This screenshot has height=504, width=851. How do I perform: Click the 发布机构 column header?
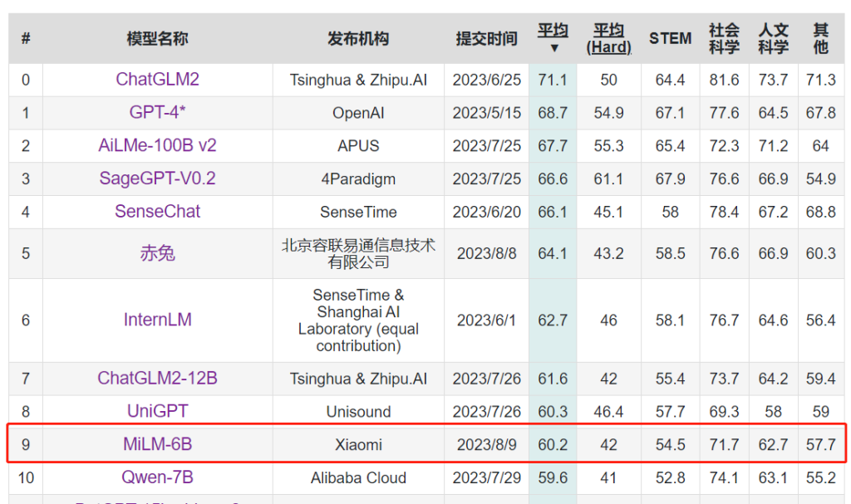[x=358, y=39]
